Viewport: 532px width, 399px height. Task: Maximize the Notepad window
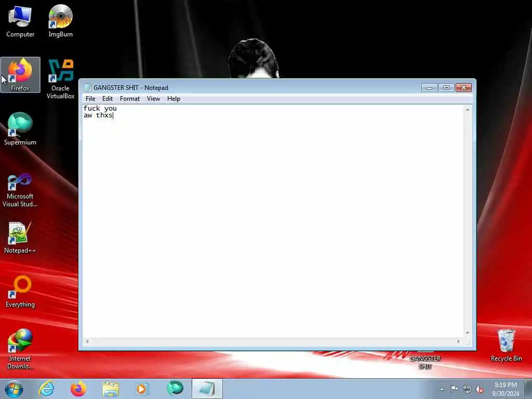446,87
